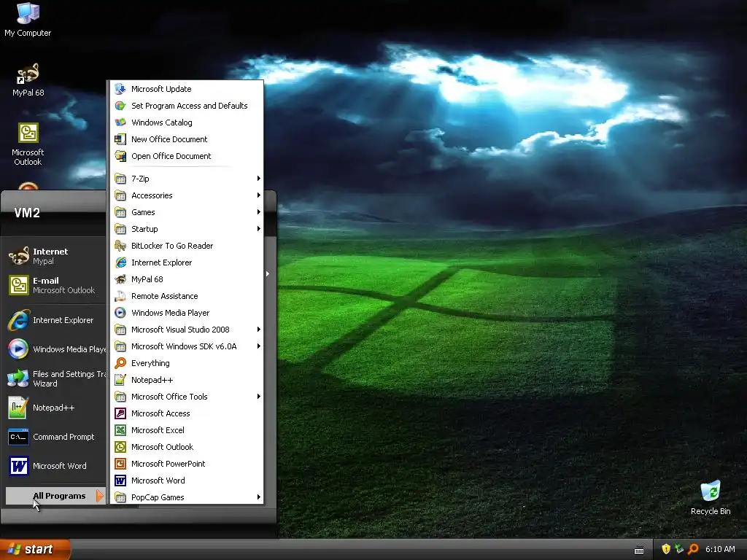Select the MyPal 68 desktop shortcut
The image size is (747, 560).
tap(28, 80)
